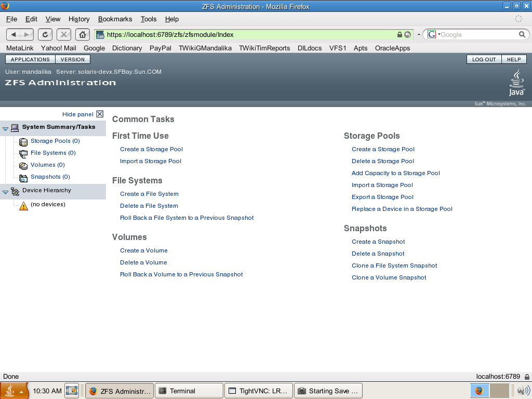Open the Java launch menu in the taskbar
This screenshot has height=399, width=532.
click(14, 391)
